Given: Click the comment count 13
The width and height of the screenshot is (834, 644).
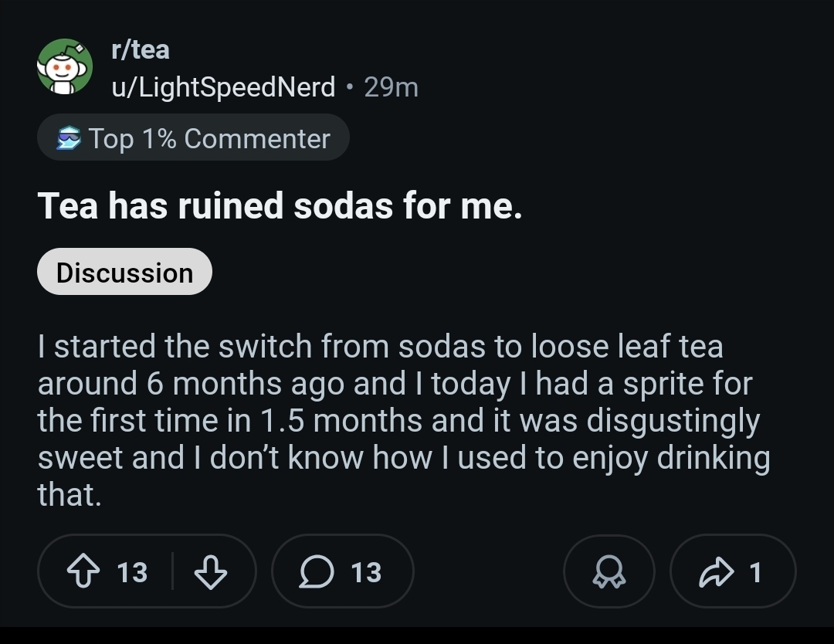Looking at the screenshot, I should point(366,572).
